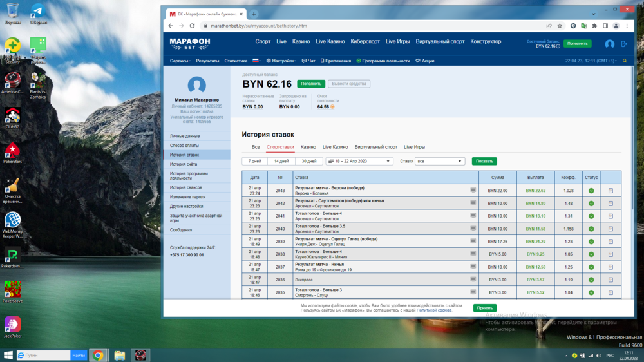This screenshot has height=362, width=644.
Task: Switch to the Казино history tab
Action: pyautogui.click(x=308, y=147)
